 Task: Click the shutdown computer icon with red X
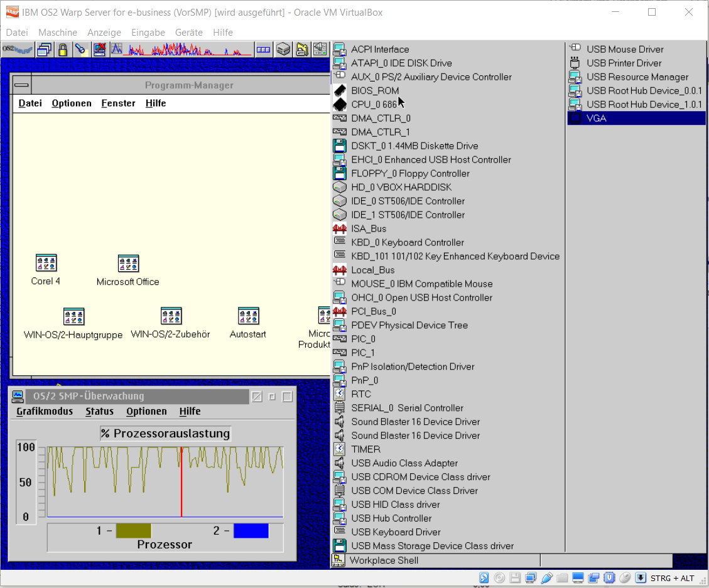point(99,50)
